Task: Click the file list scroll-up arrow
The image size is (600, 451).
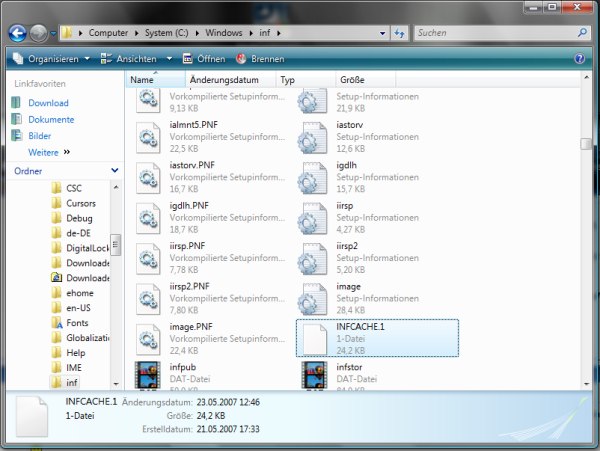Action: (586, 77)
